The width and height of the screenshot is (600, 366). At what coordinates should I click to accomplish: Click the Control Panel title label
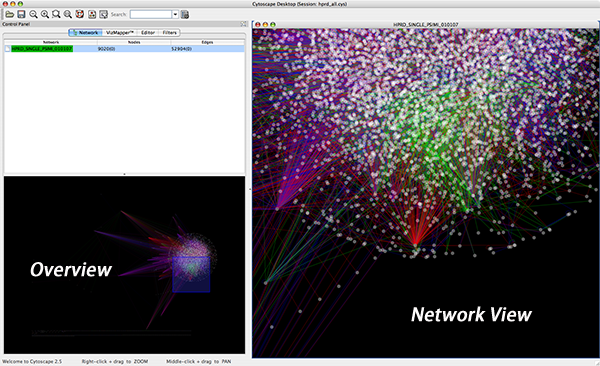click(16, 24)
